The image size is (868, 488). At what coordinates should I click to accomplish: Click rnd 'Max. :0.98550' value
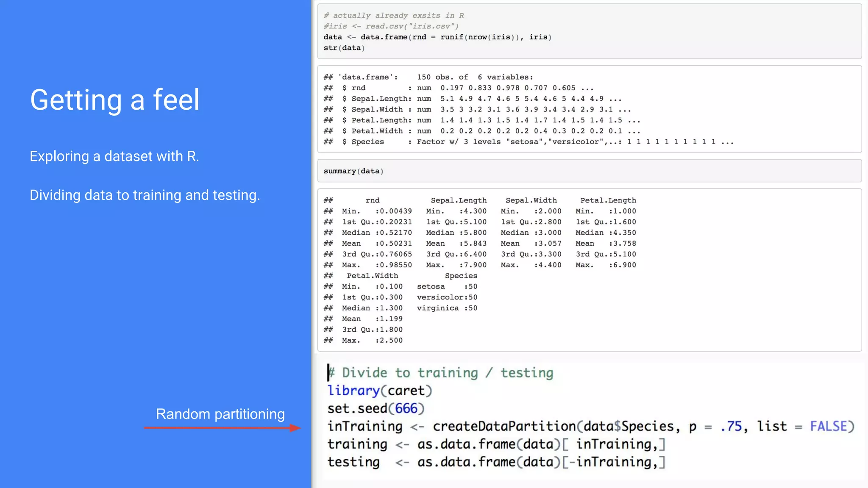[x=377, y=265]
